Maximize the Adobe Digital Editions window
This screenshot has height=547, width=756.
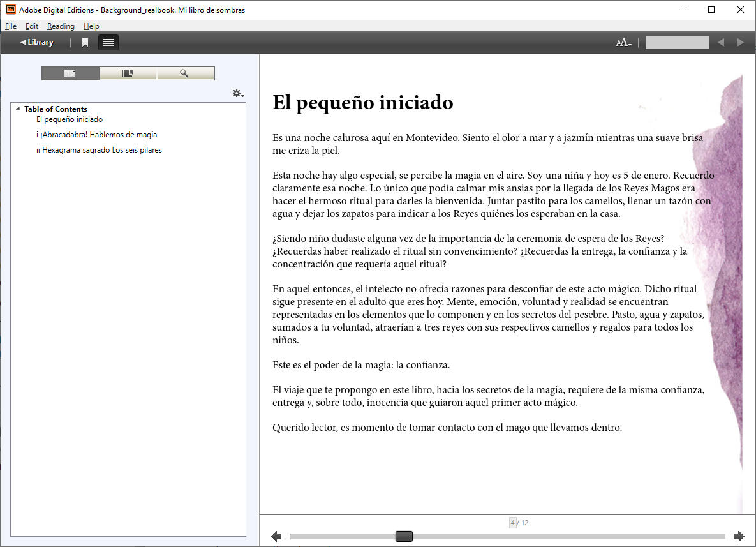(711, 10)
